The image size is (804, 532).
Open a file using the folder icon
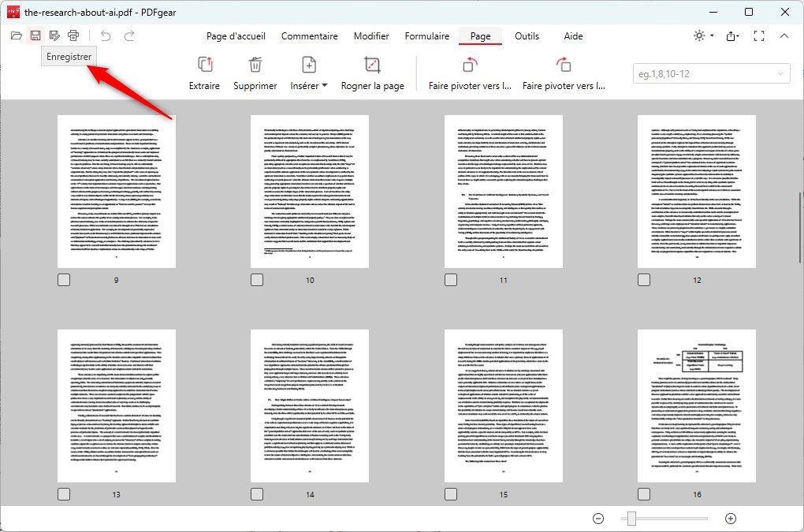tap(16, 35)
